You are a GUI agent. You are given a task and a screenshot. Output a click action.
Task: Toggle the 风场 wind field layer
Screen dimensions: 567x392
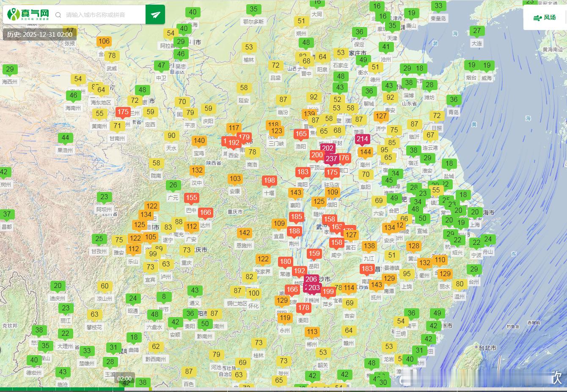pos(545,18)
